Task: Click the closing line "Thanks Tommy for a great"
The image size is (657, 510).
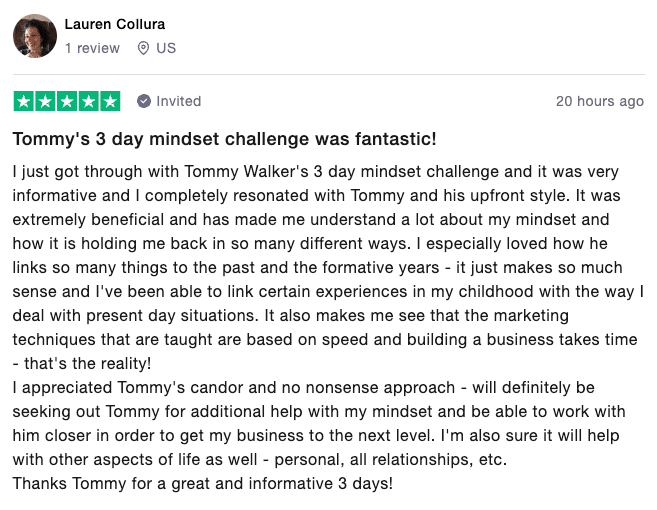Action: coord(203,483)
